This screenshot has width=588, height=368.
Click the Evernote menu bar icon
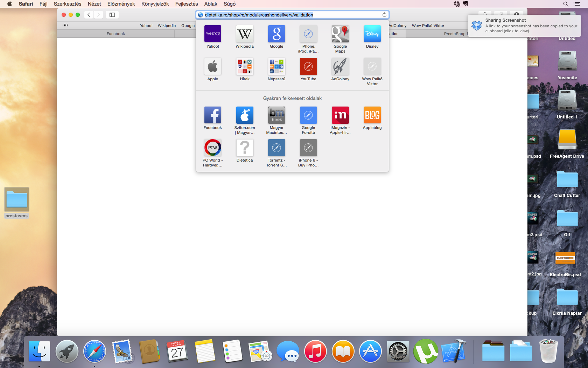tap(465, 4)
